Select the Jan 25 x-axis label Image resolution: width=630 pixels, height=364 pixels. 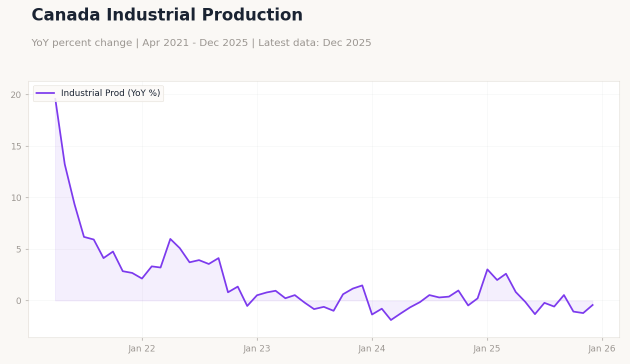487,348
